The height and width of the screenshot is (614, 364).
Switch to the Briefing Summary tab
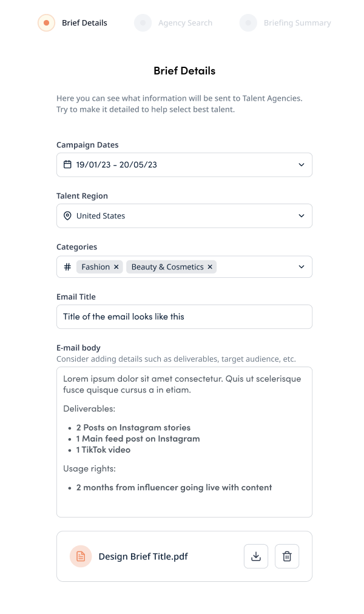(297, 23)
